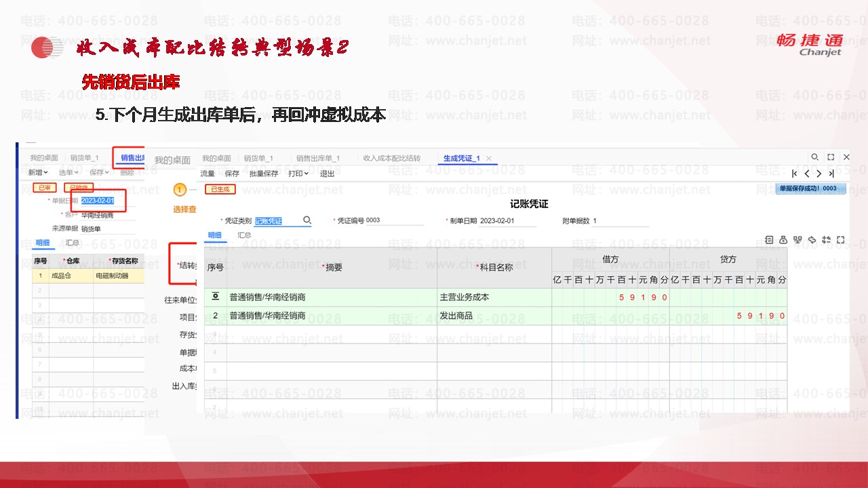Click the hierarchy icon above the voucher table

797,239
